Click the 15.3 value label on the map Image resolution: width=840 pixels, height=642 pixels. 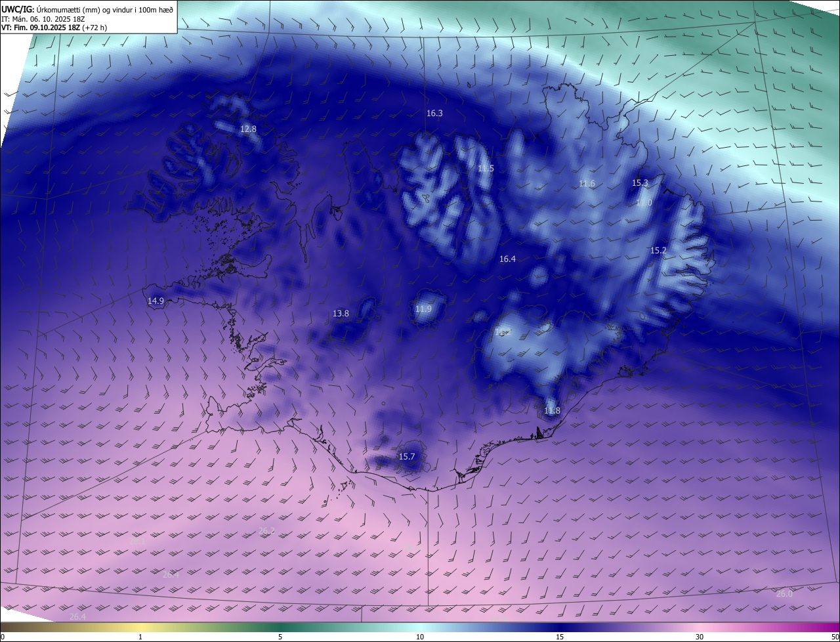[640, 183]
